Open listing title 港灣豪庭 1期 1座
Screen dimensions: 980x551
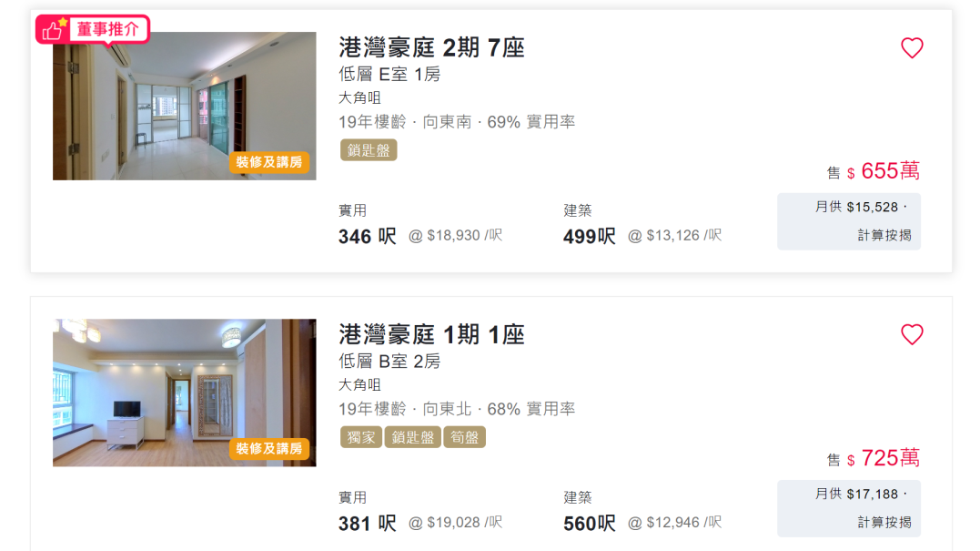[431, 334]
